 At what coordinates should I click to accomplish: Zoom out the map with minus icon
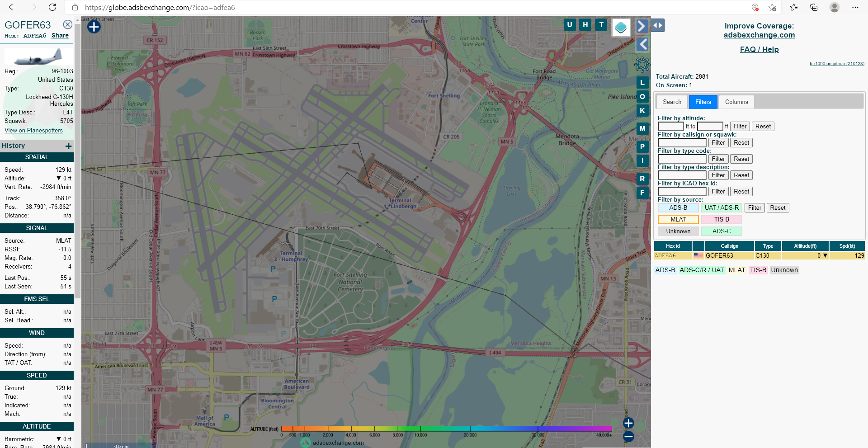tap(628, 437)
